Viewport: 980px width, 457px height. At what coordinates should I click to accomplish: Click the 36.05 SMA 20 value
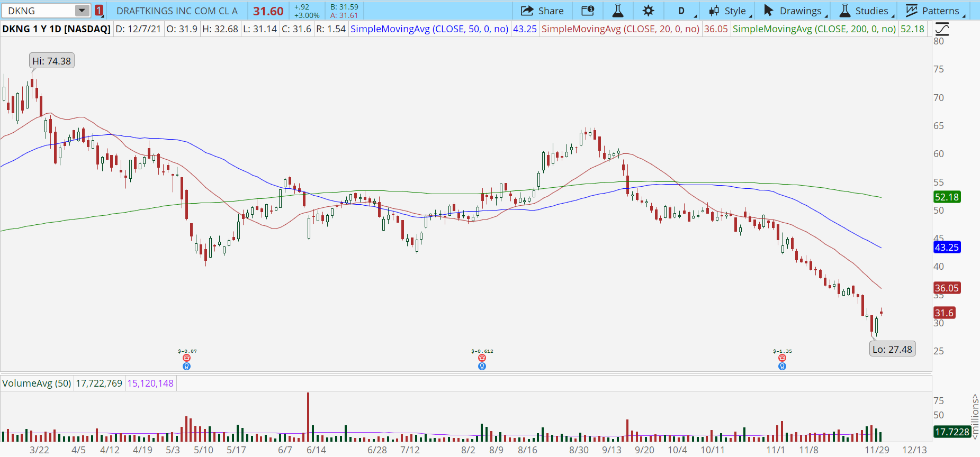716,29
